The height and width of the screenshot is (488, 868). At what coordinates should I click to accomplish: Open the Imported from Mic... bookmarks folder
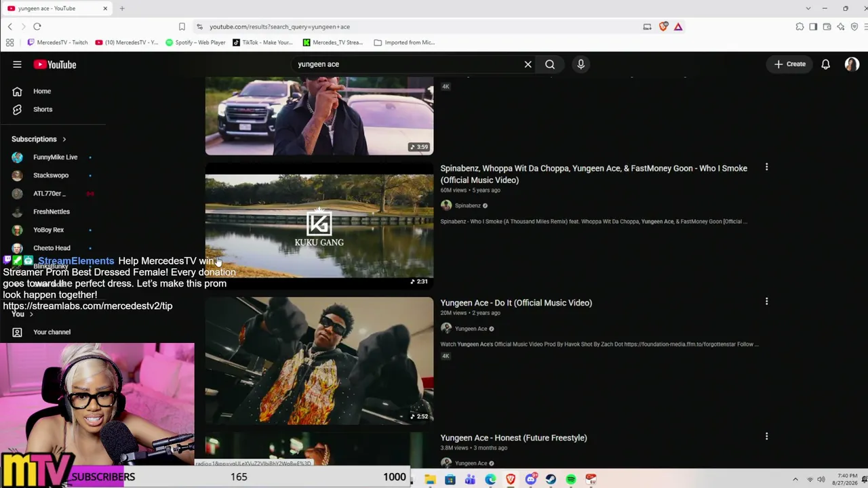click(404, 42)
